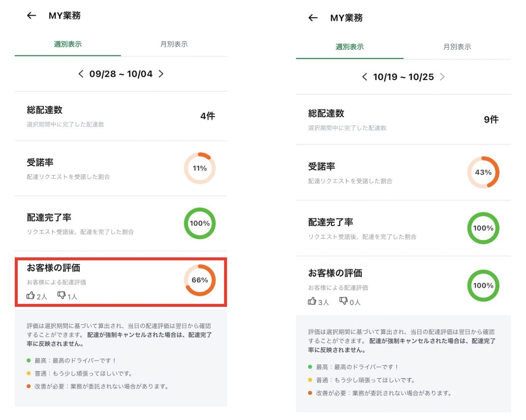Click thumbs-down icon beside 1人

[x=61, y=296]
